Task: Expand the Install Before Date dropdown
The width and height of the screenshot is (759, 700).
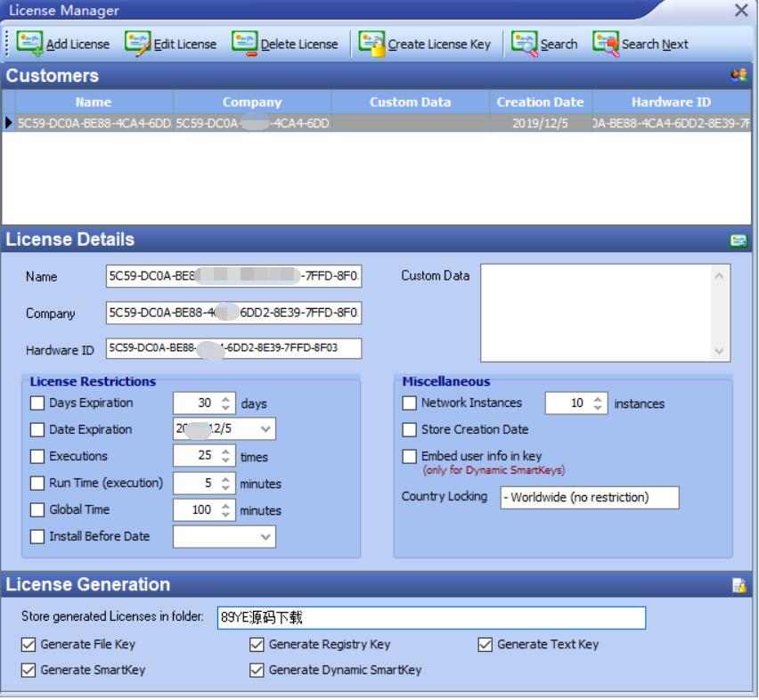Action: (x=265, y=536)
